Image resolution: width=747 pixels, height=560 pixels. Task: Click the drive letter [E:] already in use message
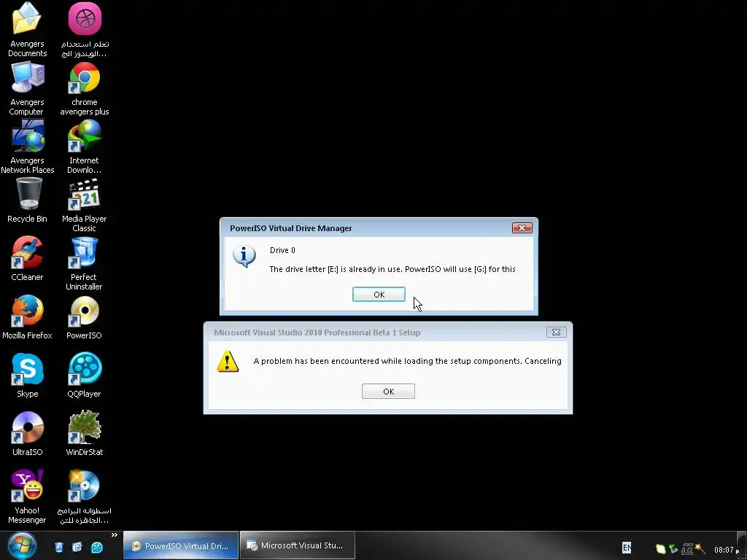(x=392, y=270)
